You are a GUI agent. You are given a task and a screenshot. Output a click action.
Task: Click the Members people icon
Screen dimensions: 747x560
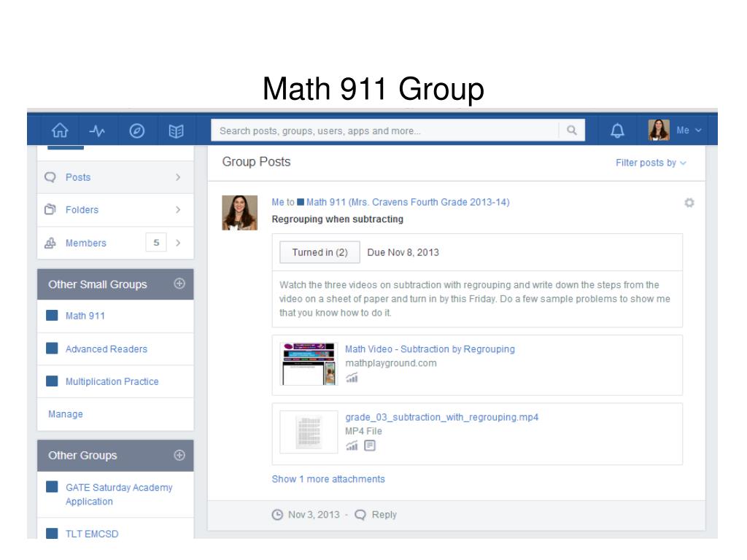tap(50, 243)
